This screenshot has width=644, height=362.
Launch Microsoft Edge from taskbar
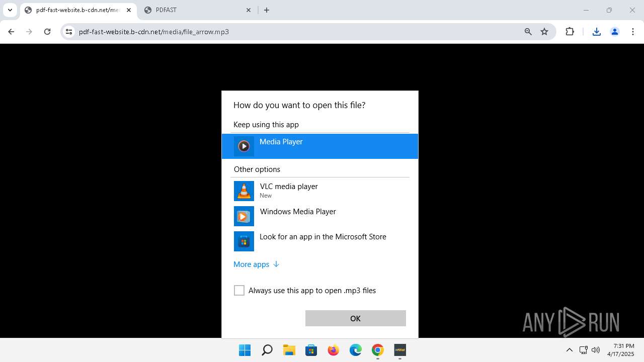[x=356, y=350]
